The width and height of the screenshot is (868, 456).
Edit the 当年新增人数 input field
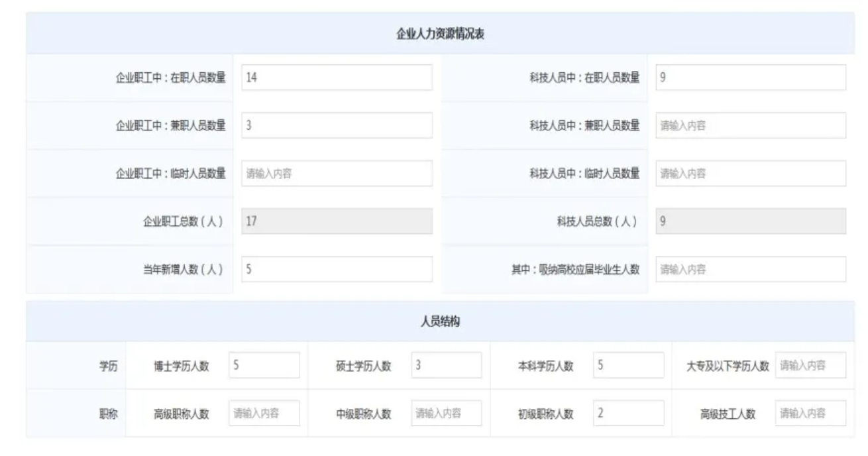click(337, 269)
